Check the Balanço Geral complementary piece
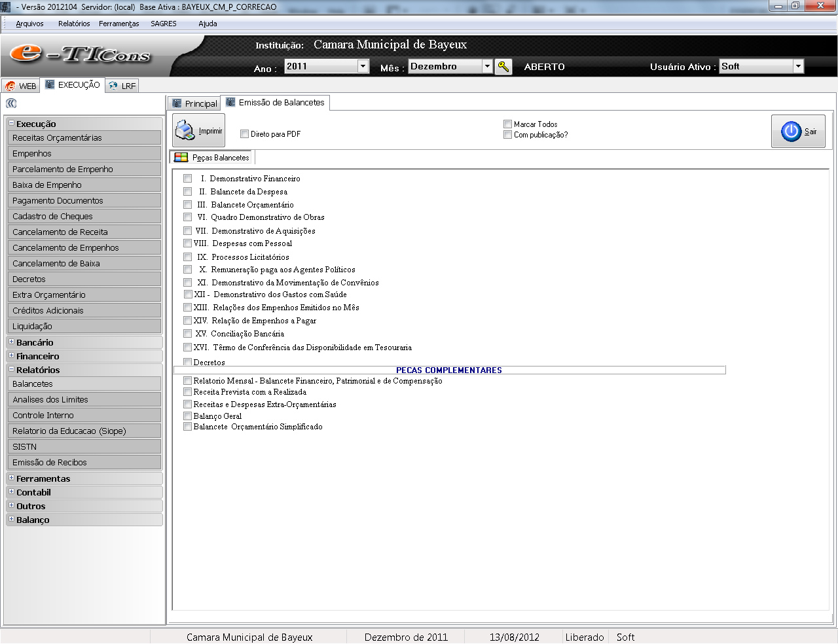838x644 pixels. (x=188, y=416)
